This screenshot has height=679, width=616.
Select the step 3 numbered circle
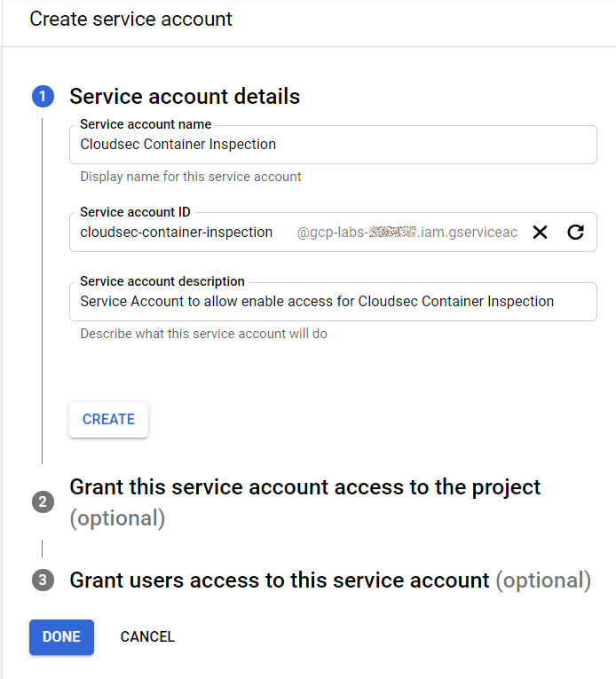click(43, 580)
